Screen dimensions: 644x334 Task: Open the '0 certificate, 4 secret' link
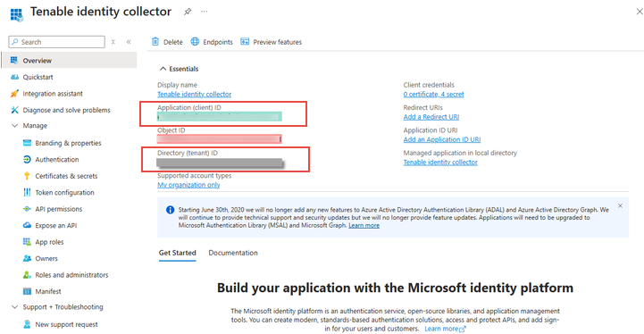433,94
